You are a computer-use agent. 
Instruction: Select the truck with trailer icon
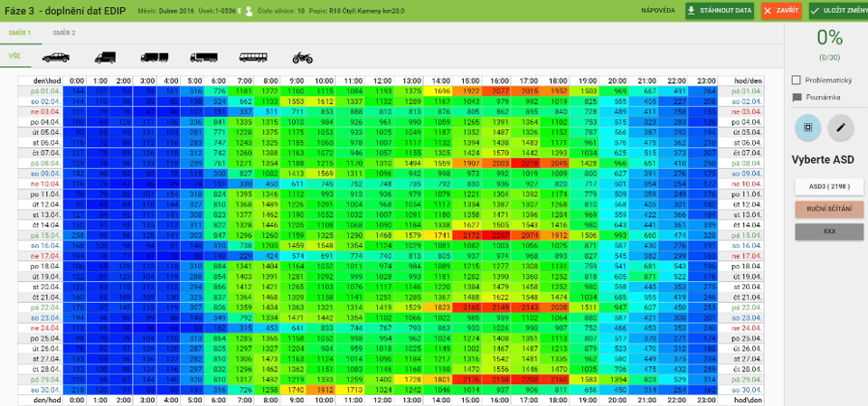(155, 57)
